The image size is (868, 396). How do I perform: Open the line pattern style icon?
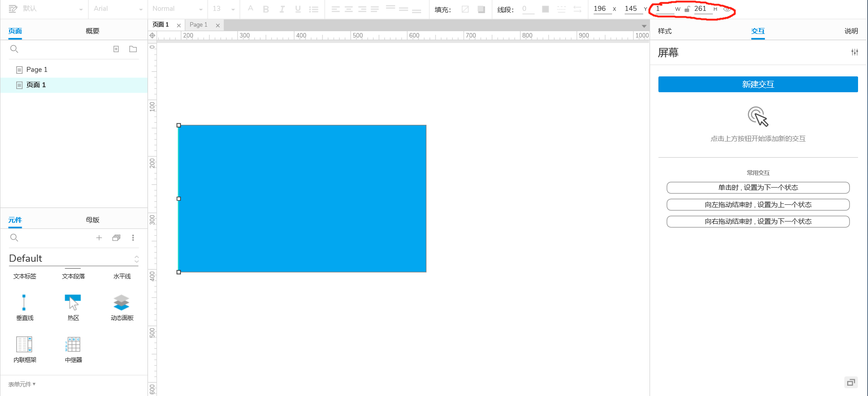pyautogui.click(x=561, y=9)
